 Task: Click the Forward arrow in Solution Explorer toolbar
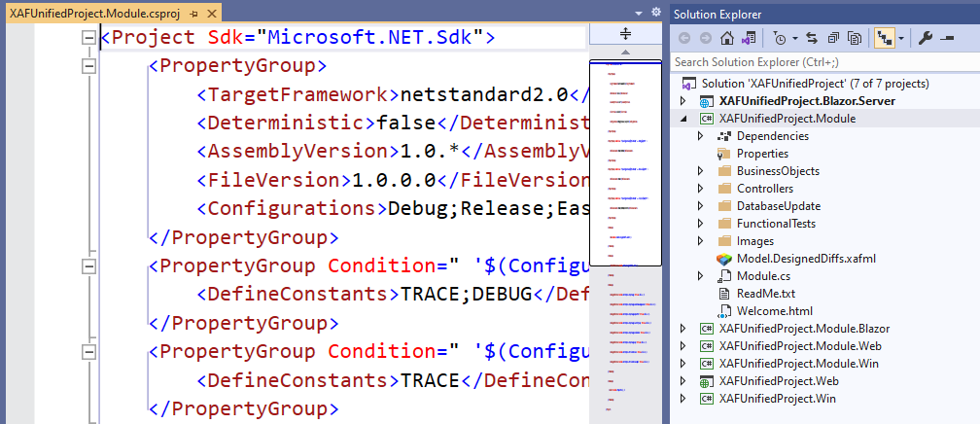[706, 39]
